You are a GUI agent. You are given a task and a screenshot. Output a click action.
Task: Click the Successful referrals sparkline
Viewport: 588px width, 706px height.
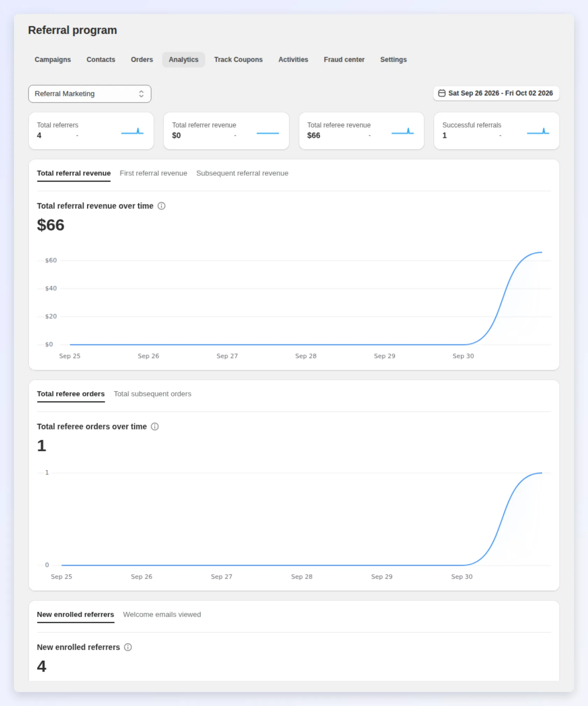coord(538,131)
